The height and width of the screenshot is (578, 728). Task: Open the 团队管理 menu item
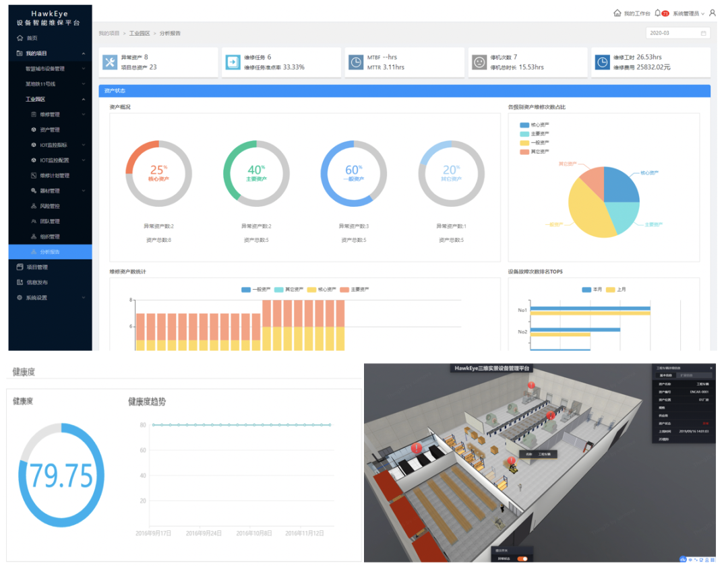pos(50,221)
